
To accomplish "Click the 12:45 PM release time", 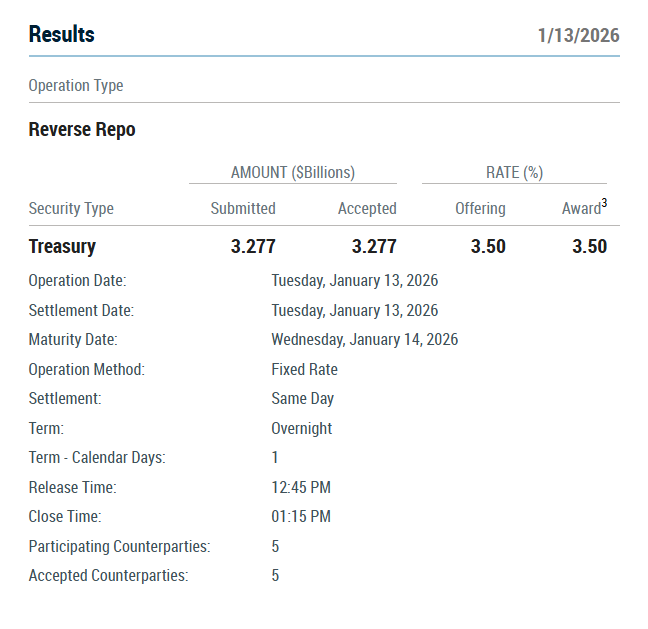I will coord(301,488).
